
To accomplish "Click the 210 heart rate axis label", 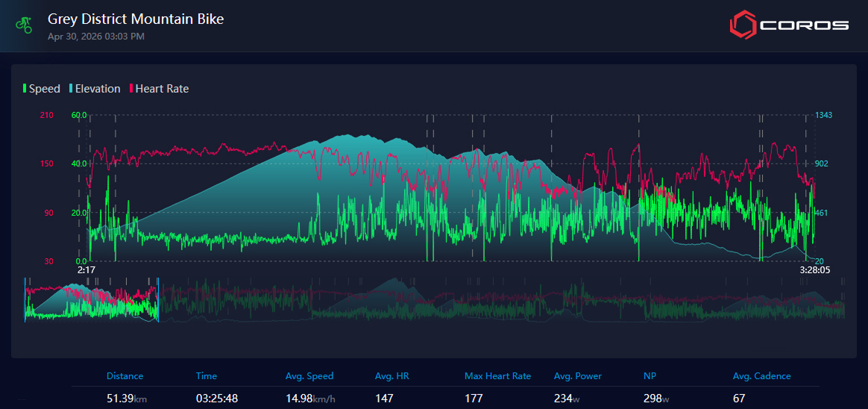I will pos(46,115).
